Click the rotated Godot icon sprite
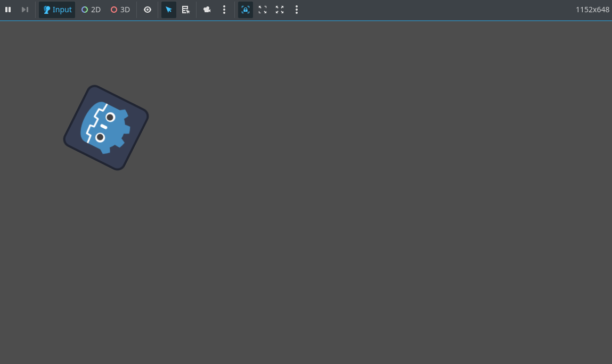Viewport: 612px width, 364px height. click(106, 128)
